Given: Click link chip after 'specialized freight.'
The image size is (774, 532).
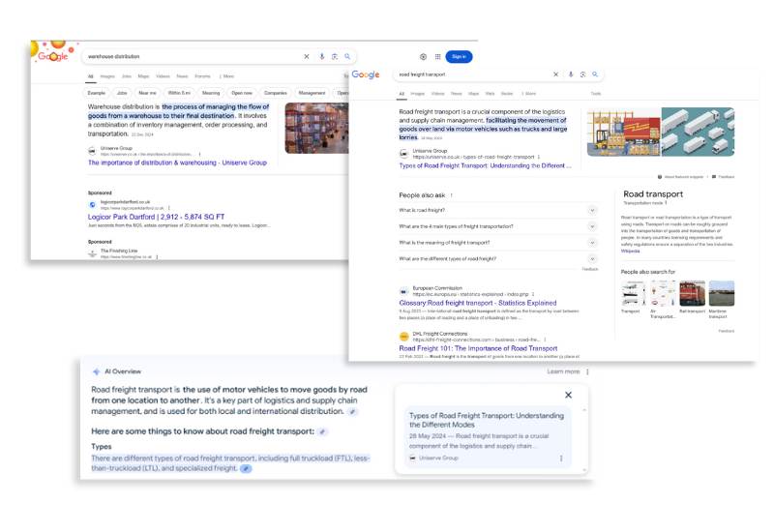Looking at the screenshot, I should (246, 468).
